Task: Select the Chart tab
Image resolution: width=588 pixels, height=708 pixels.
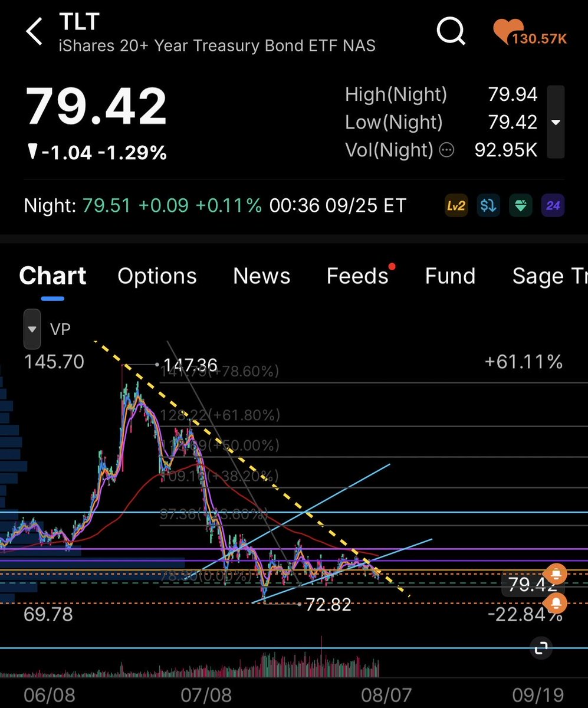Action: tap(52, 276)
